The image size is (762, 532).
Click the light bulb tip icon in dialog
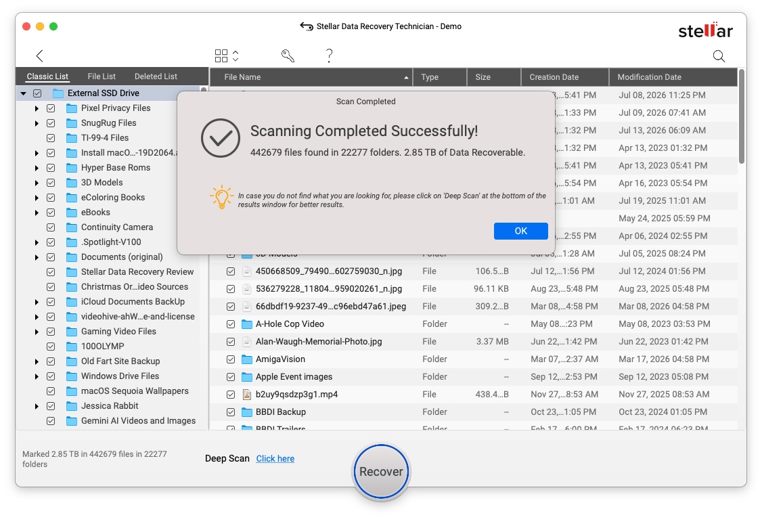(221, 197)
